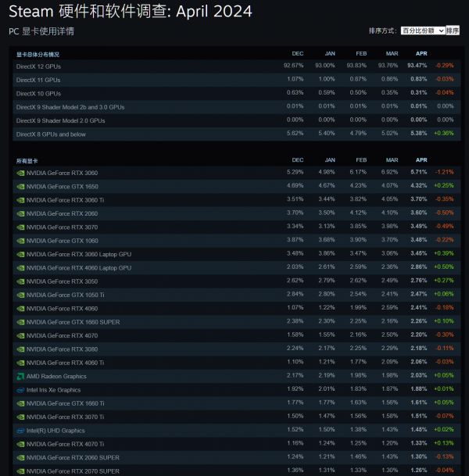Click NVIDIA GeForce RTX 2070 SUPER name text
The width and height of the screenshot is (469, 476).
tap(73, 471)
